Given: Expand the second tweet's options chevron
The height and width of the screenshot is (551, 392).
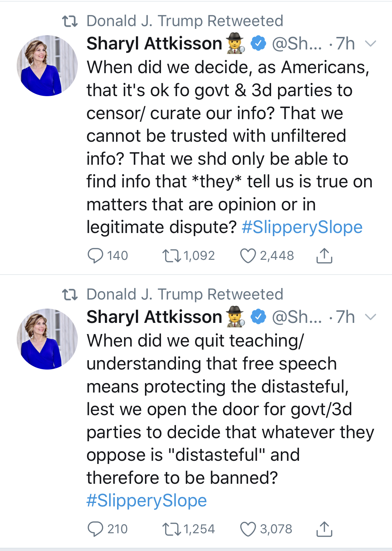Looking at the screenshot, I should [x=370, y=317].
